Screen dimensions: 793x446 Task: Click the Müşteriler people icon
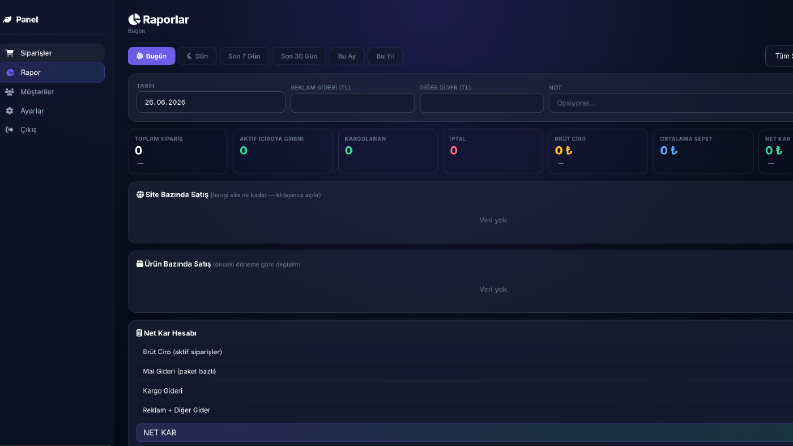pyautogui.click(x=10, y=92)
